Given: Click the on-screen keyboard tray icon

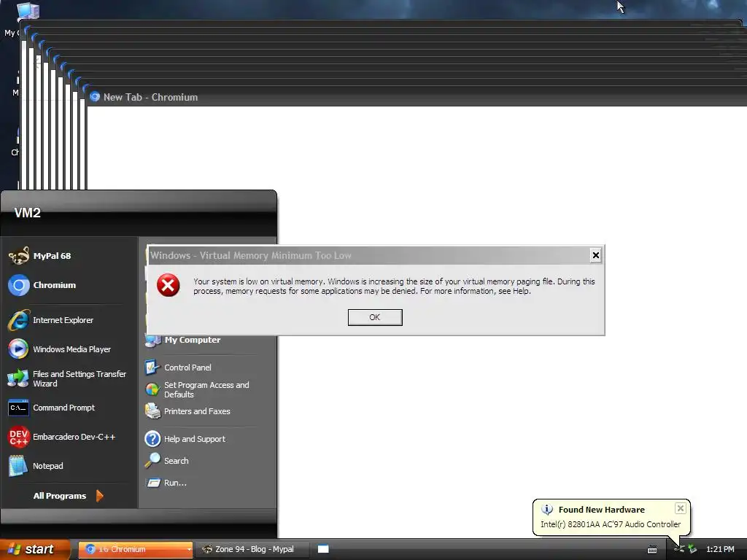Looking at the screenshot, I should coord(652,550).
